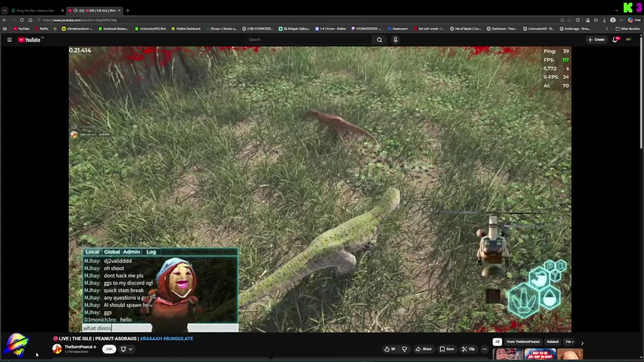Open browser settings ellipsis menu
The height and width of the screenshot is (362, 644).
click(x=621, y=20)
